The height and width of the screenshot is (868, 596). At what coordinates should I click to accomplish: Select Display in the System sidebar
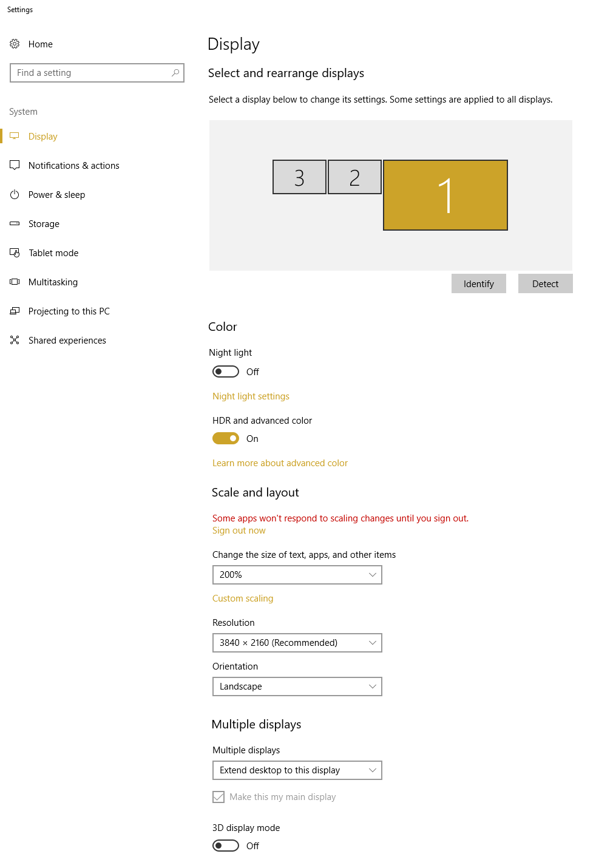tap(42, 137)
